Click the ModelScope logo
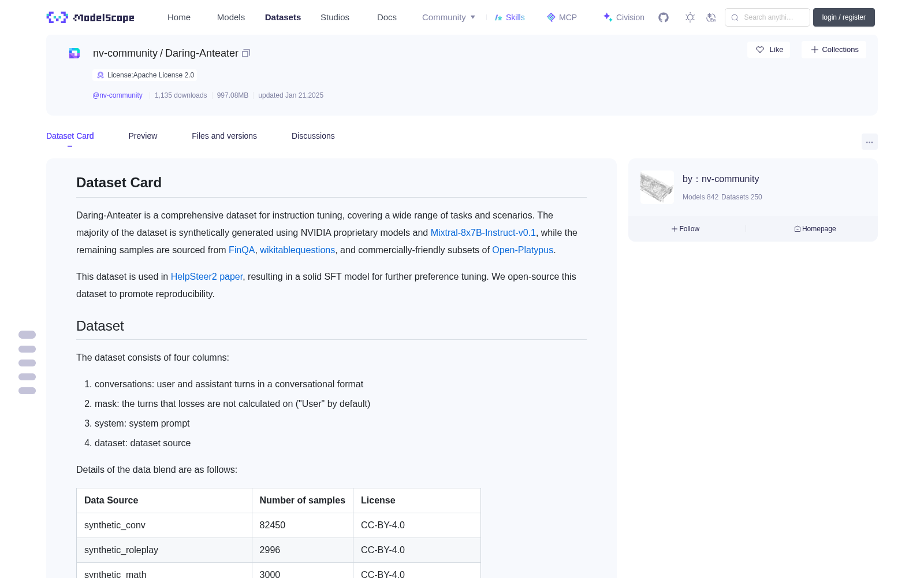 [x=90, y=17]
